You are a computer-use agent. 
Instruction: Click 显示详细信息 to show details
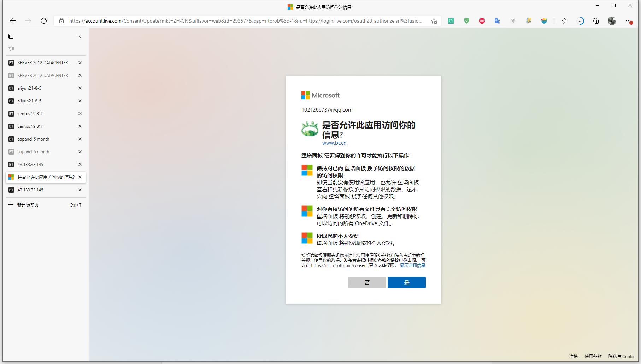click(412, 265)
